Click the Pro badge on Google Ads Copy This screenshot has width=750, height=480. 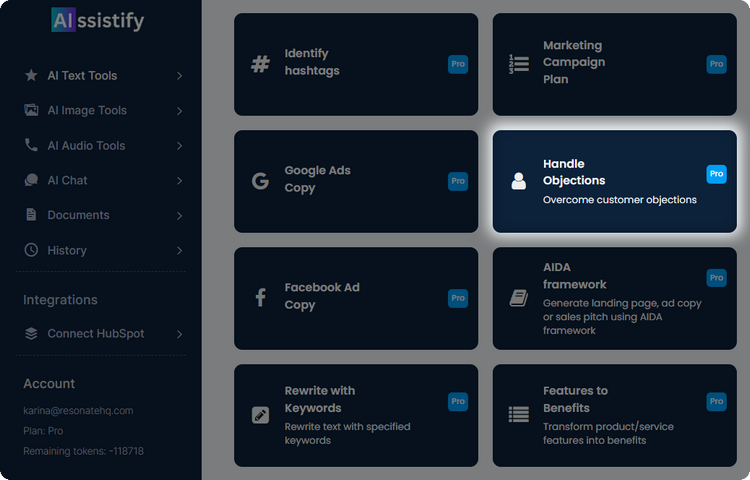pos(458,181)
